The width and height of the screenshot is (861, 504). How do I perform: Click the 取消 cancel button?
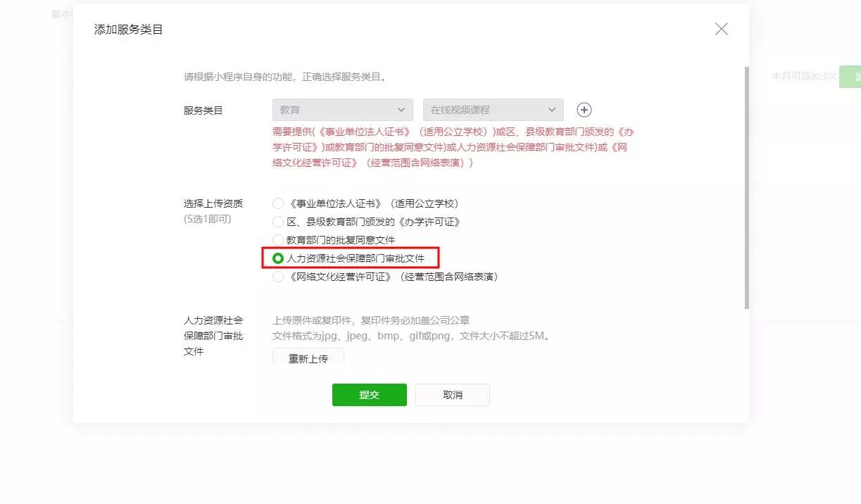coord(453,395)
